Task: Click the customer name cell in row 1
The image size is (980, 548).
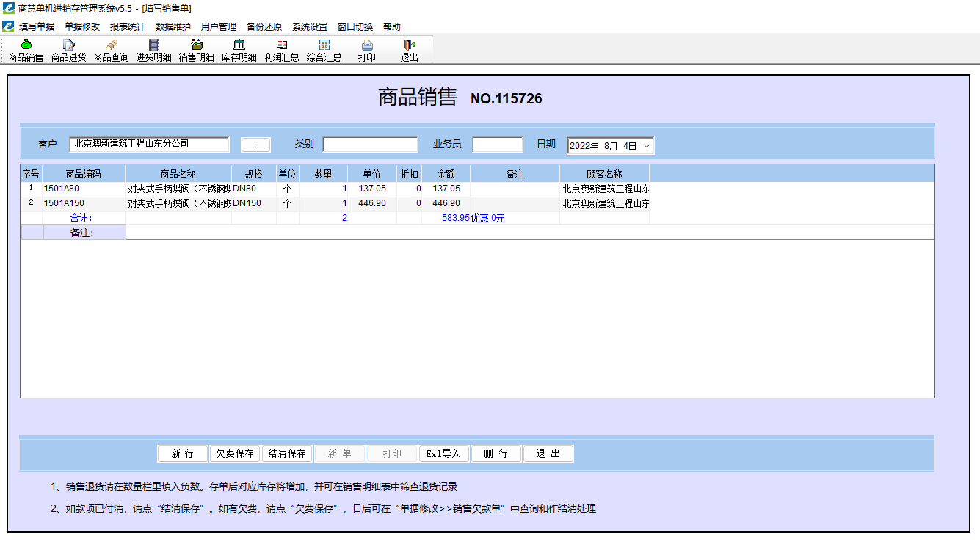Action: tap(604, 189)
